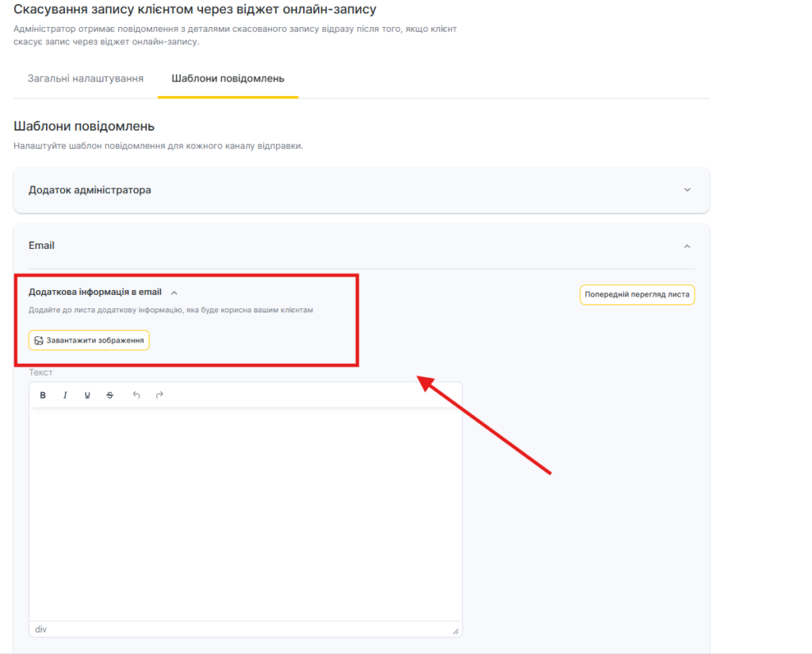Enable strikethrough text formatting
Image resolution: width=812 pixels, height=654 pixels.
(110, 395)
